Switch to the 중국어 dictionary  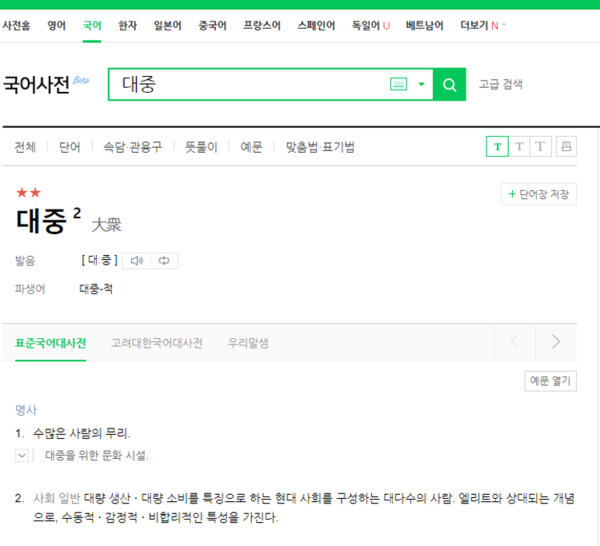(212, 26)
